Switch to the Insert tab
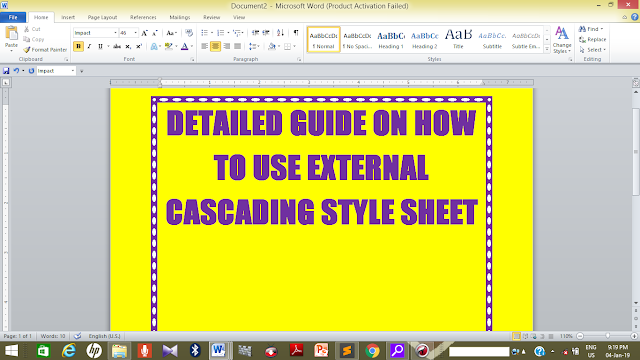Image resolution: width=640 pixels, height=360 pixels. click(x=68, y=17)
